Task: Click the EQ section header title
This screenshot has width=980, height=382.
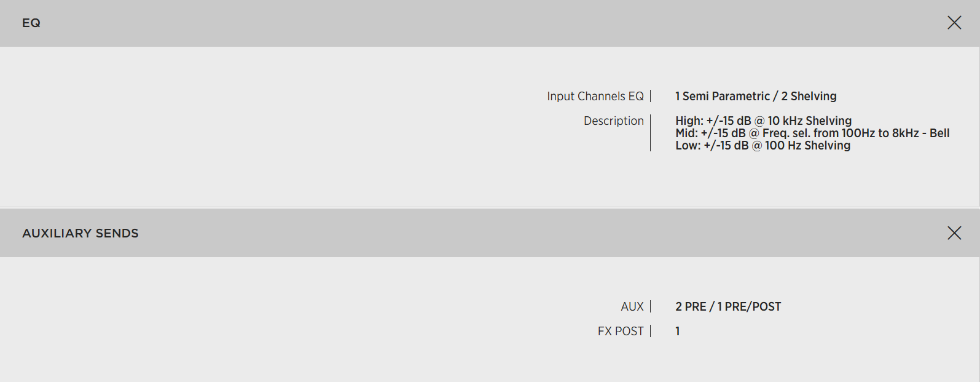Action: point(31,23)
